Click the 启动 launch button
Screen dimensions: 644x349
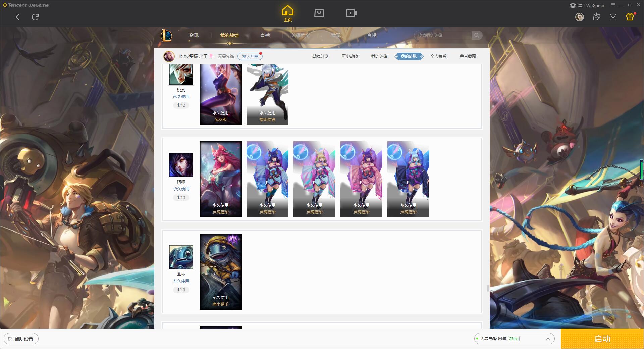pyautogui.click(x=602, y=339)
